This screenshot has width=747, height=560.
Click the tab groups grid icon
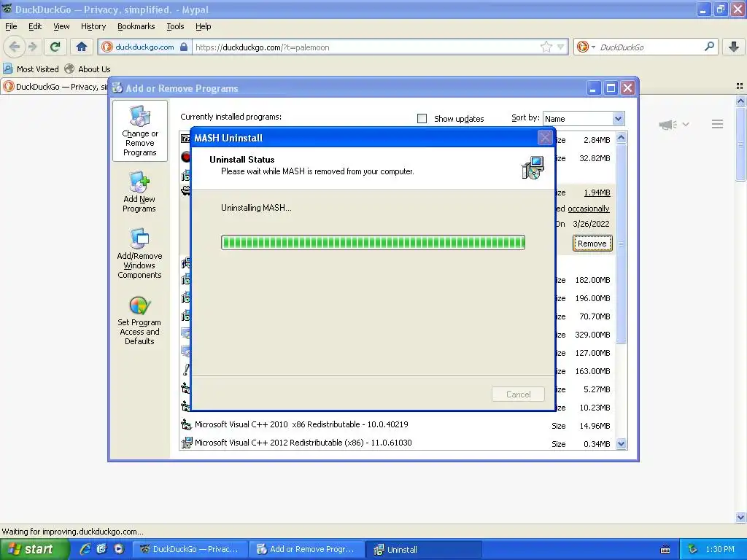[x=740, y=86]
